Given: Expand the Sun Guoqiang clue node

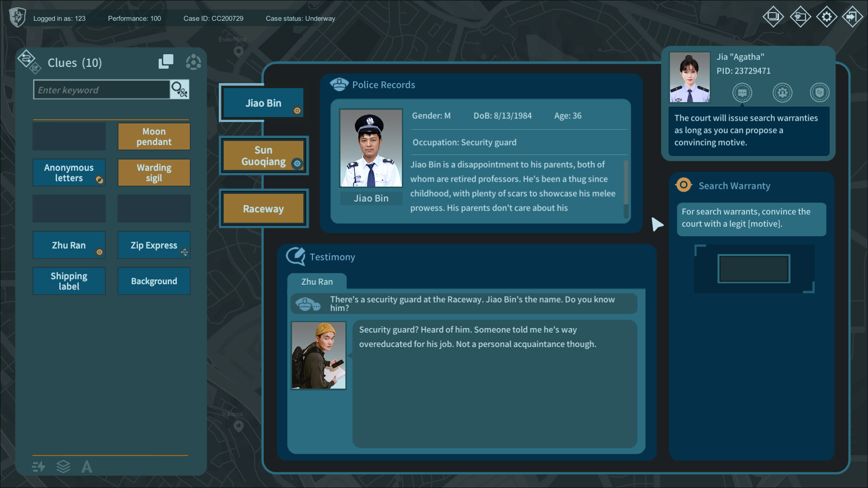Looking at the screenshot, I should [x=297, y=163].
